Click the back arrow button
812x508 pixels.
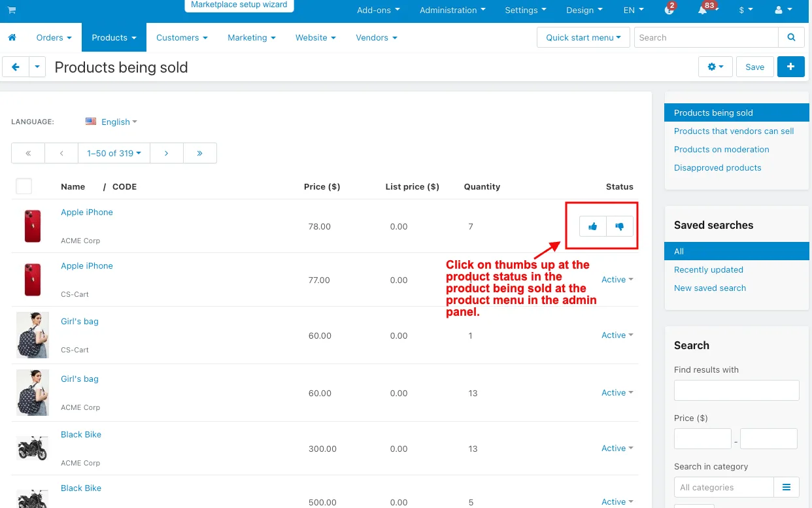16,67
